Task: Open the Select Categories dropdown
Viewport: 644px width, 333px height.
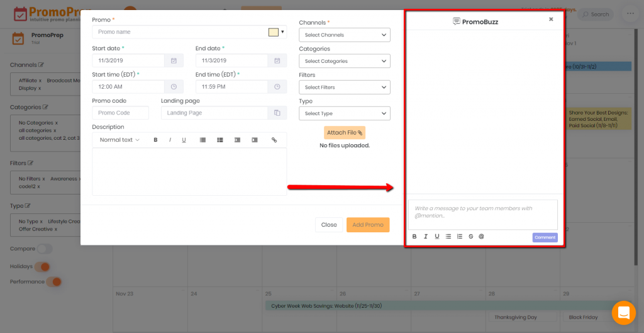Action: coord(345,61)
